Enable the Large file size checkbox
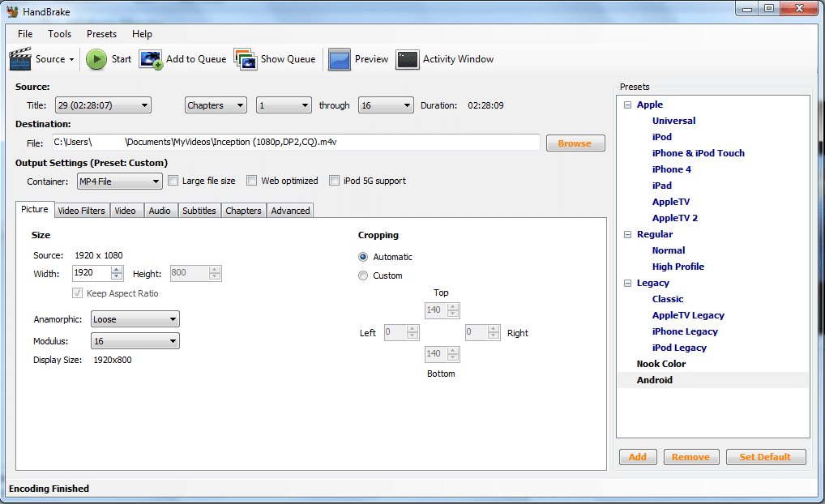The height and width of the screenshot is (504, 825). click(173, 181)
